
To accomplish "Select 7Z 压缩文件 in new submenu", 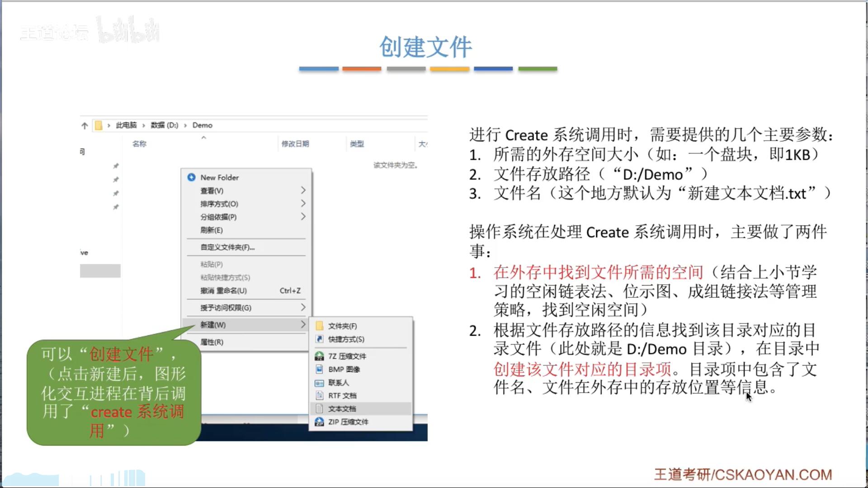I will (361, 356).
